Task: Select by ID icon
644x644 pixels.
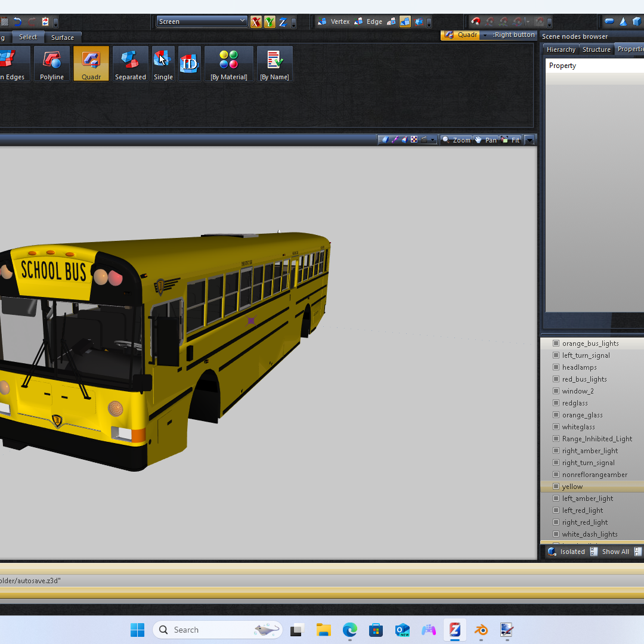Action: tap(189, 63)
